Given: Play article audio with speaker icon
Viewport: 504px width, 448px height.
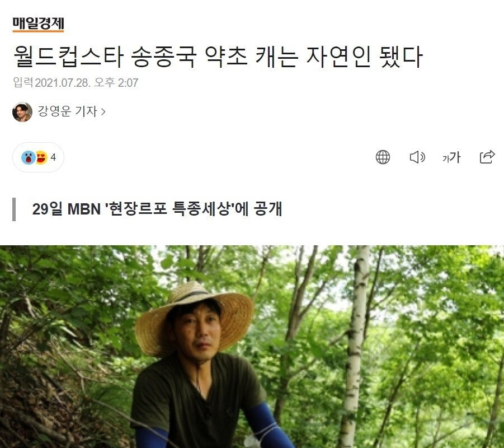Looking at the screenshot, I should pos(417,157).
